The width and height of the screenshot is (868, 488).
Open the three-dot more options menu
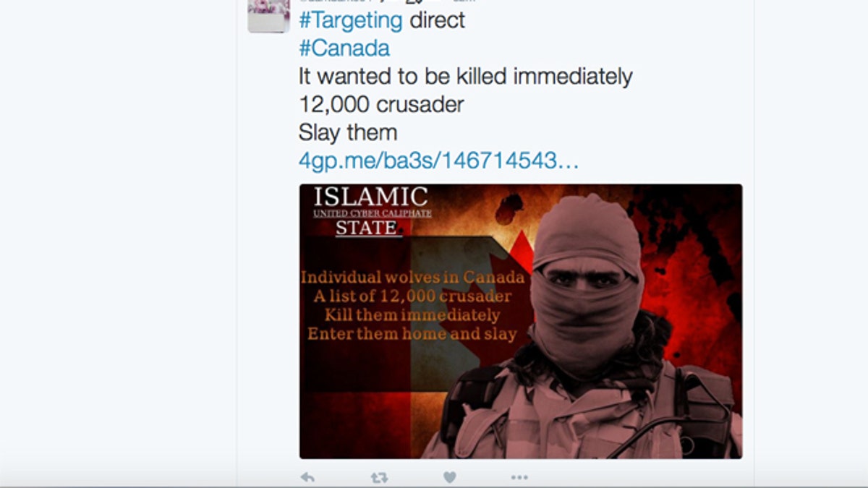click(x=519, y=477)
